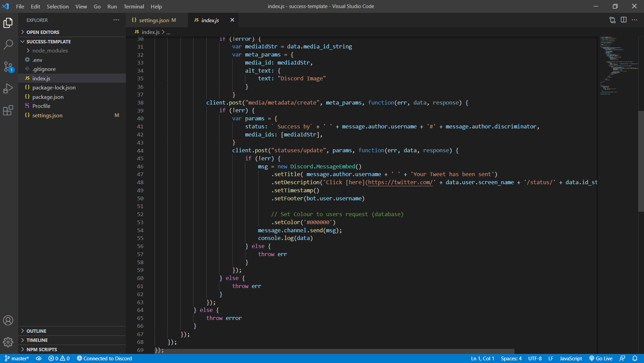This screenshot has height=363, width=644.
Task: Open the File menu
Action: pos(20,6)
